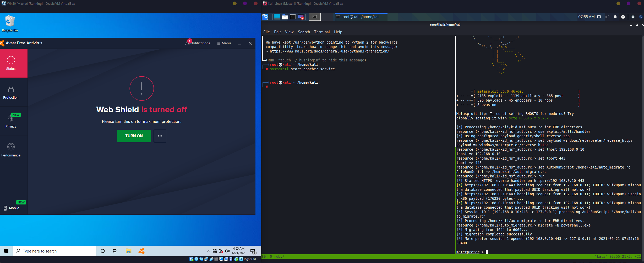Open Kali applications menu dragon icon

[x=265, y=17]
